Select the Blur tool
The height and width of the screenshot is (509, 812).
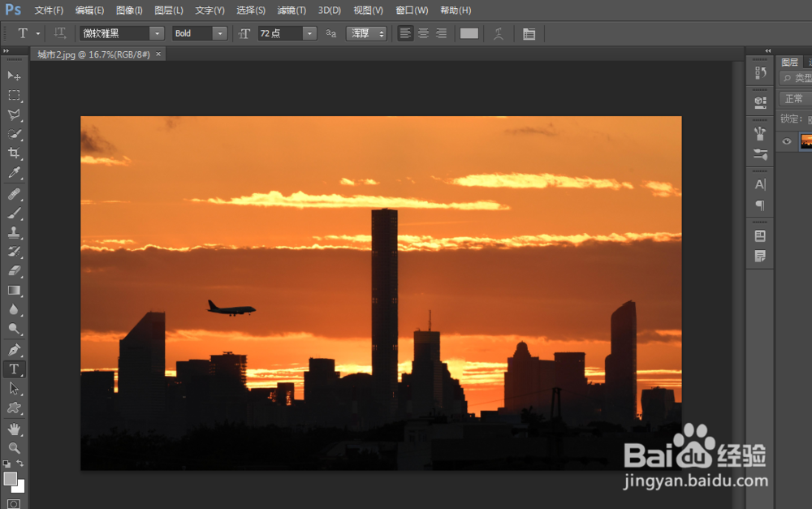[14, 309]
